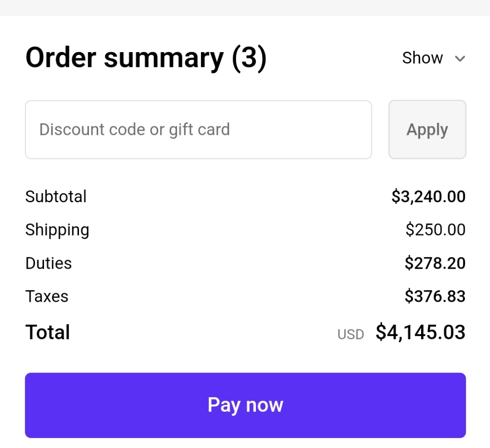This screenshot has width=490, height=448.
Task: Select the Duties label
Action: [x=48, y=263]
